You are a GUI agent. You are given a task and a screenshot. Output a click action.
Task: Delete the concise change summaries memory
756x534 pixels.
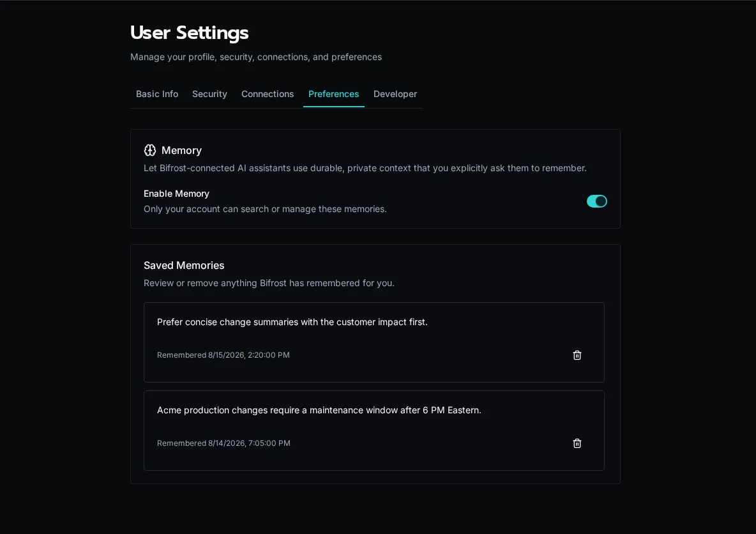tap(577, 355)
